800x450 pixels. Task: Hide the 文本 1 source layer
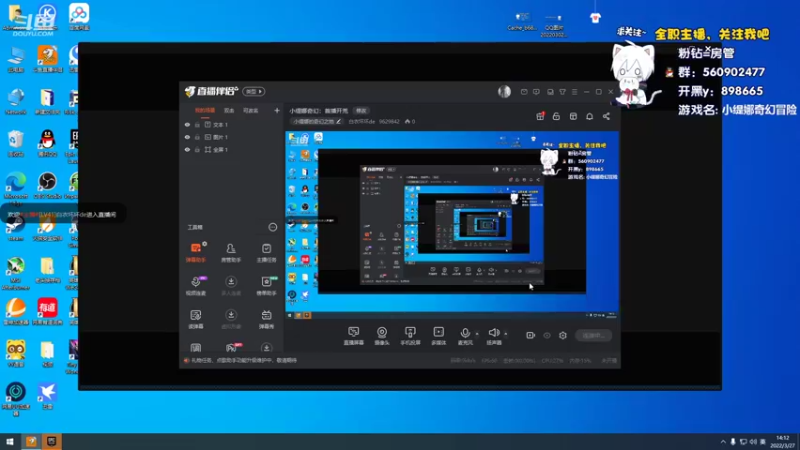(187, 124)
